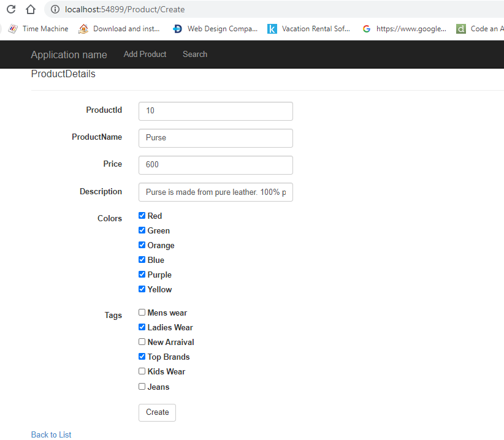Click the browser reload icon
This screenshot has width=504, height=440.
click(11, 9)
